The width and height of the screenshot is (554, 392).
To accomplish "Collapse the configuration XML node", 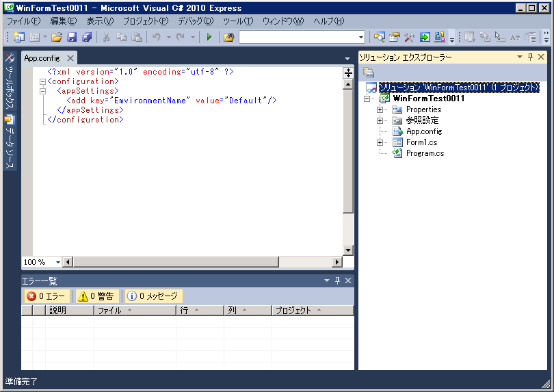I will click(43, 81).
